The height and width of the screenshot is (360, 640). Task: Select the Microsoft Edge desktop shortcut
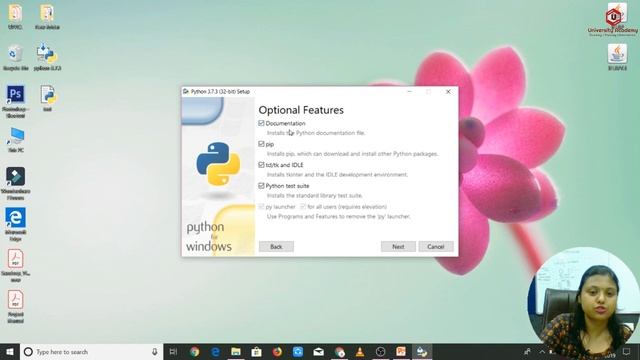pyautogui.click(x=16, y=224)
